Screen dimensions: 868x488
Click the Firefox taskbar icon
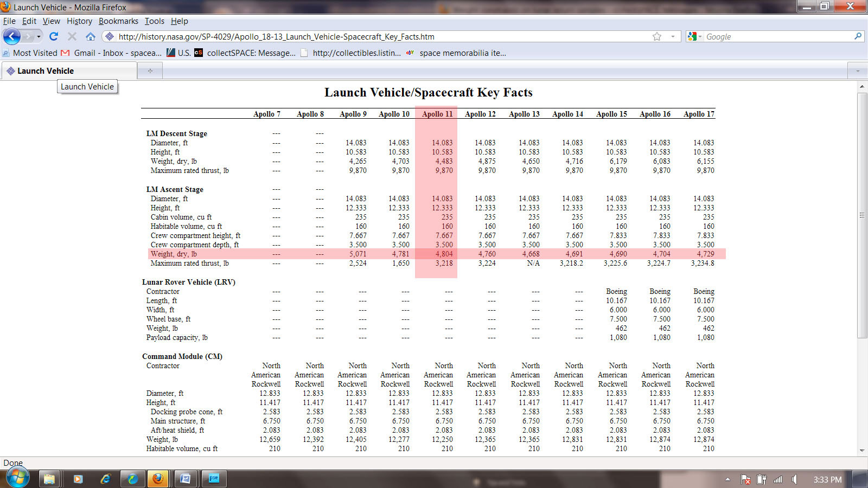pyautogui.click(x=158, y=479)
